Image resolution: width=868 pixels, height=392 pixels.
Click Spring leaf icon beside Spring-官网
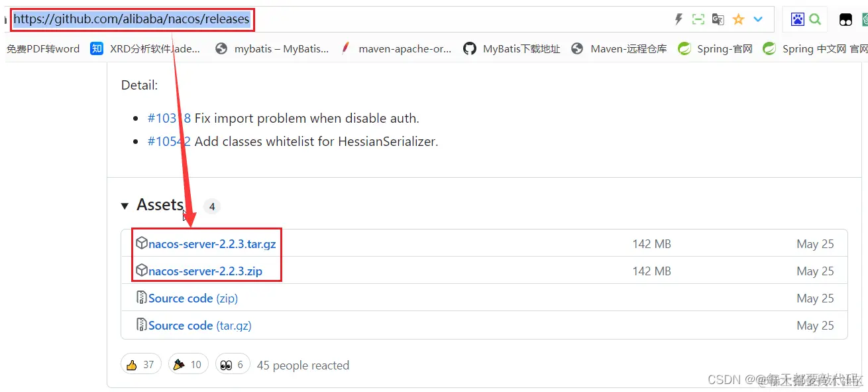tap(684, 48)
